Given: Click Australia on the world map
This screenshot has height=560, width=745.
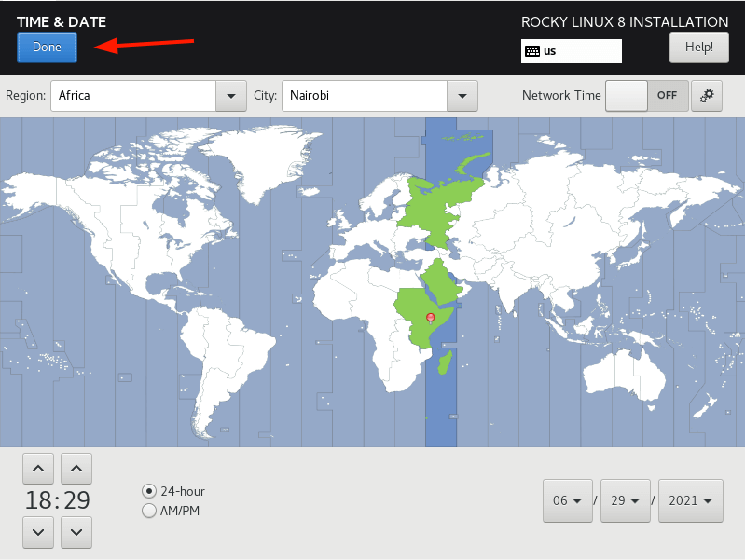Looking at the screenshot, I should coord(623,376).
